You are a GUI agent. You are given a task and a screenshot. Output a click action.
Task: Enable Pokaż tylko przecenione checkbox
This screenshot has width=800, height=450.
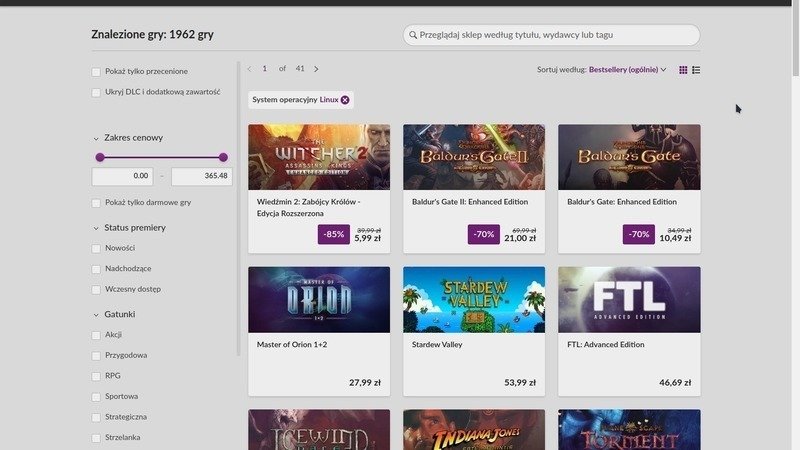pyautogui.click(x=96, y=72)
